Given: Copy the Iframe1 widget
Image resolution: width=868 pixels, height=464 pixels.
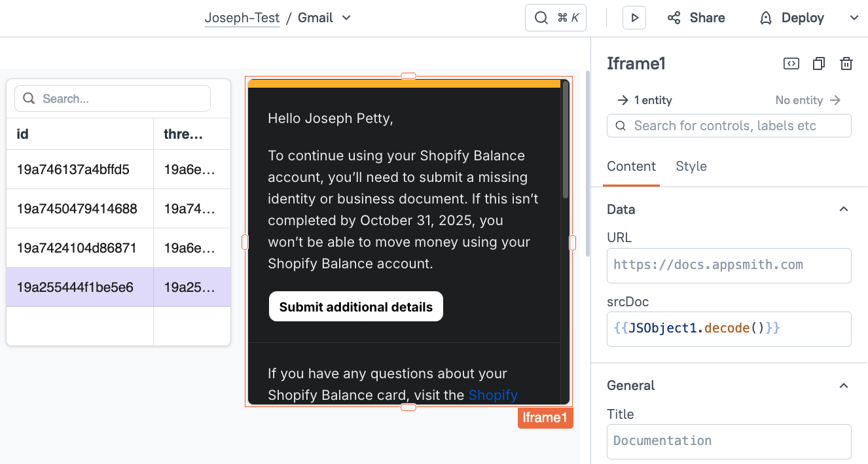Looking at the screenshot, I should [819, 63].
